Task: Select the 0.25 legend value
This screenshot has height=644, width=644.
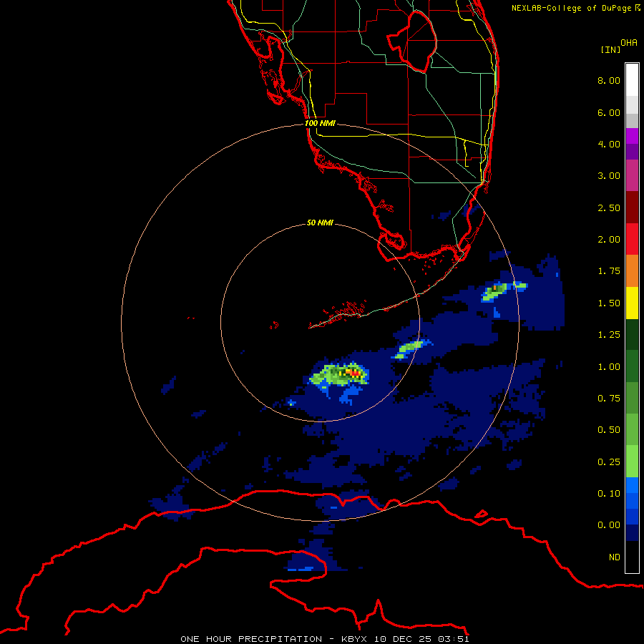Action: 609,462
